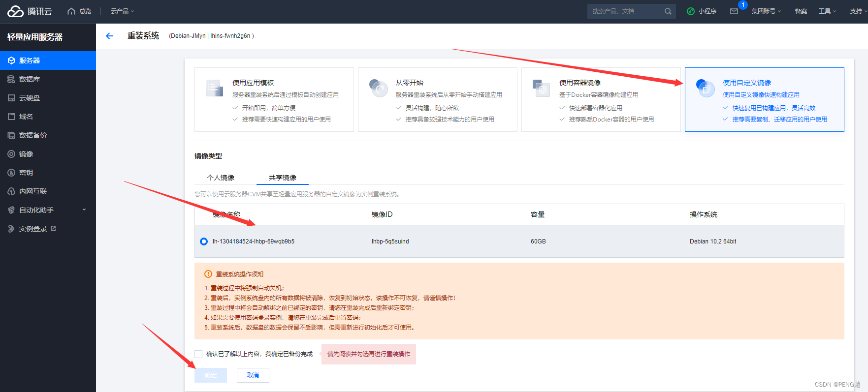868x392 pixels.
Task: Switch to the 共享镜像 tab
Action: [x=283, y=178]
